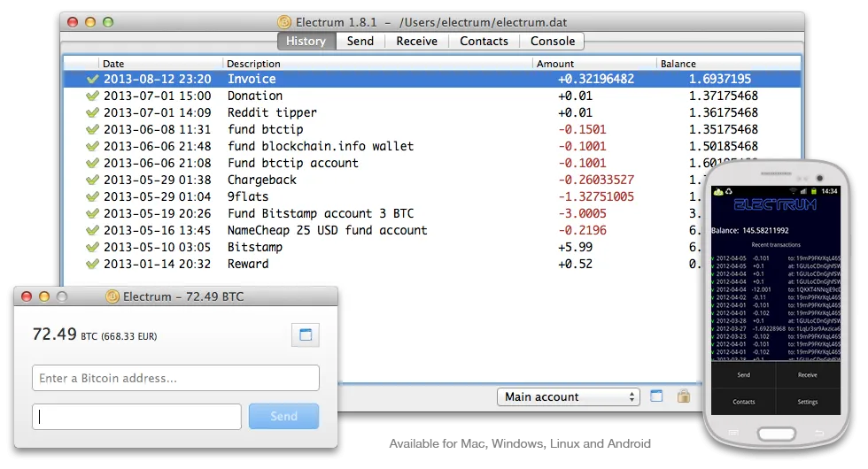Image resolution: width=868 pixels, height=469 pixels.
Task: Click the checkmark on the NameCheap row
Action: point(92,230)
